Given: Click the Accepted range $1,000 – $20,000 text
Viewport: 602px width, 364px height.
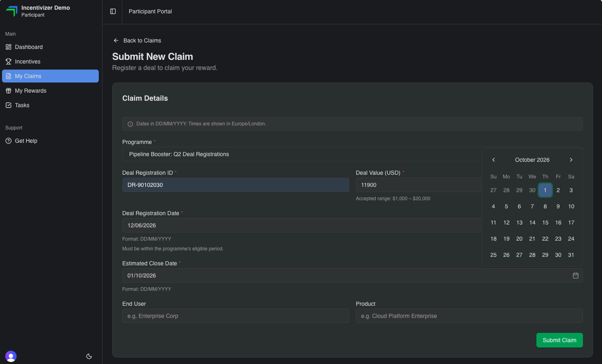Looking at the screenshot, I should 393,199.
